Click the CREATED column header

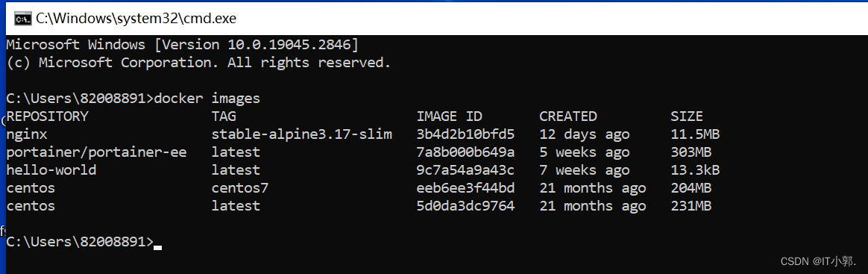coord(568,116)
